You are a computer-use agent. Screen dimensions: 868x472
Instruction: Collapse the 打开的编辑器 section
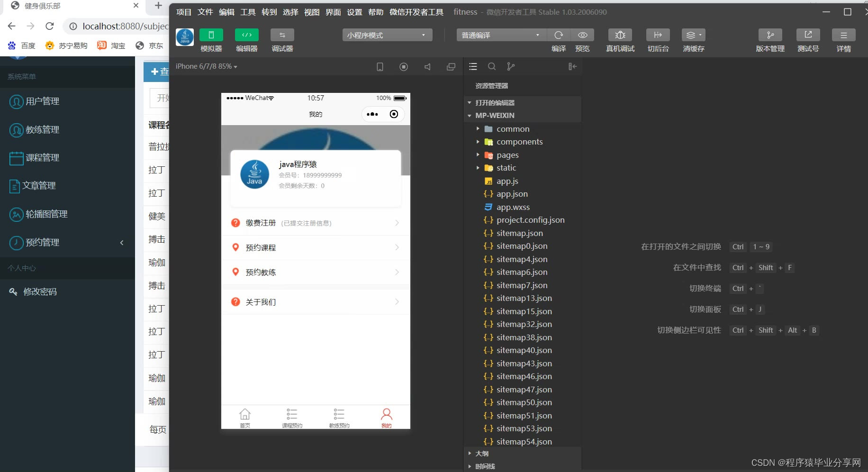523,103
